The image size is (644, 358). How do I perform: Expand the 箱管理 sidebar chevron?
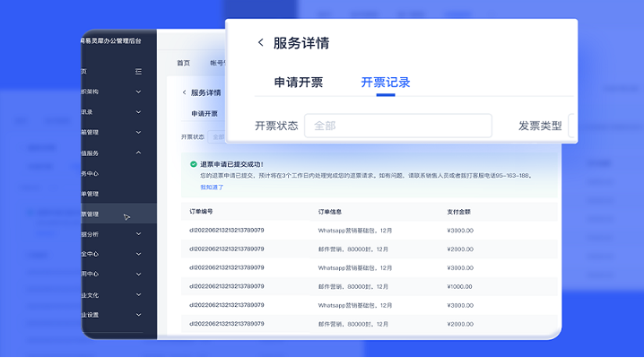[x=138, y=132]
